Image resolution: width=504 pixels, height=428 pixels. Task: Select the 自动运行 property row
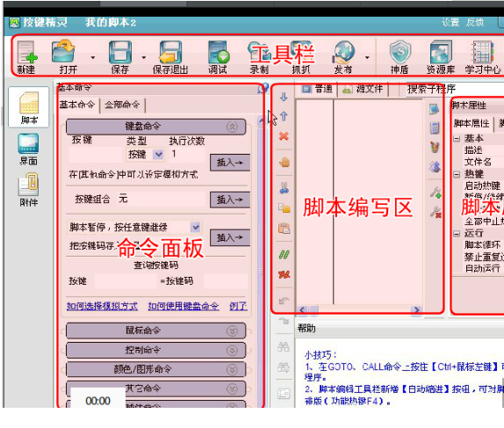(x=482, y=269)
